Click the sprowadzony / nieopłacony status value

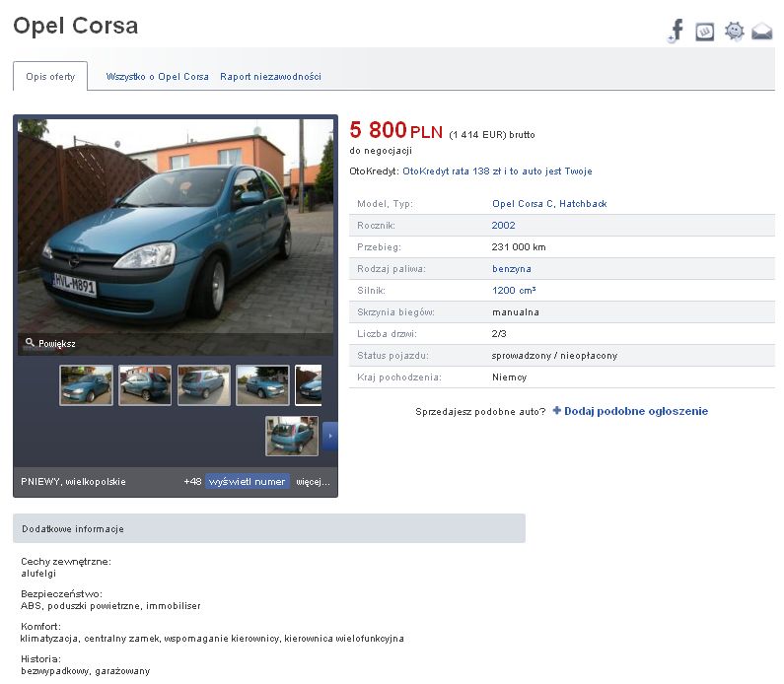554,355
